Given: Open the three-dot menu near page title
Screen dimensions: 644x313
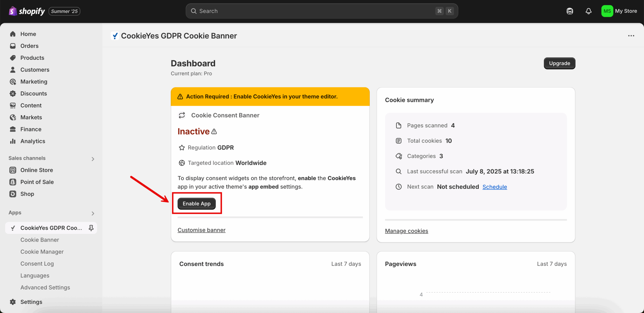Looking at the screenshot, I should pos(631,36).
